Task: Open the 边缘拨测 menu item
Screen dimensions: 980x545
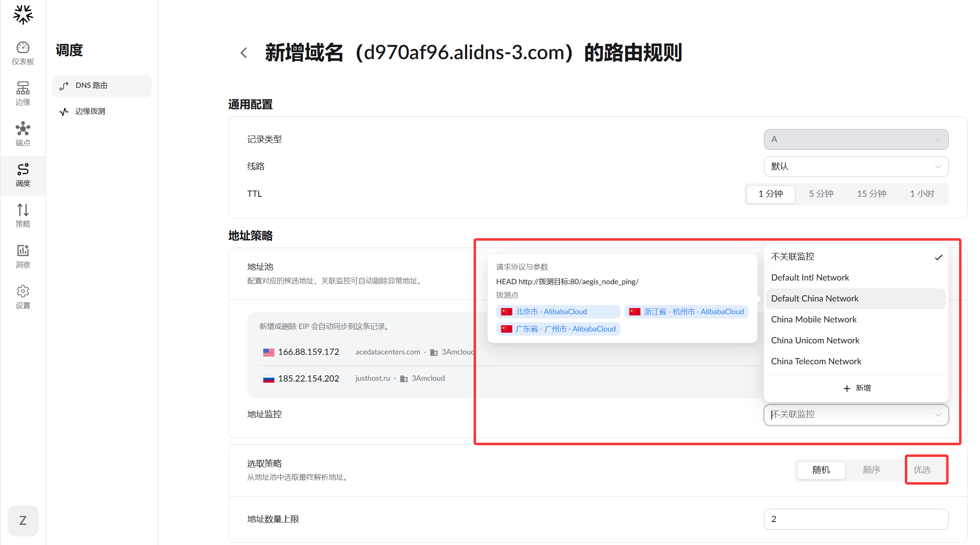Action: pos(102,112)
